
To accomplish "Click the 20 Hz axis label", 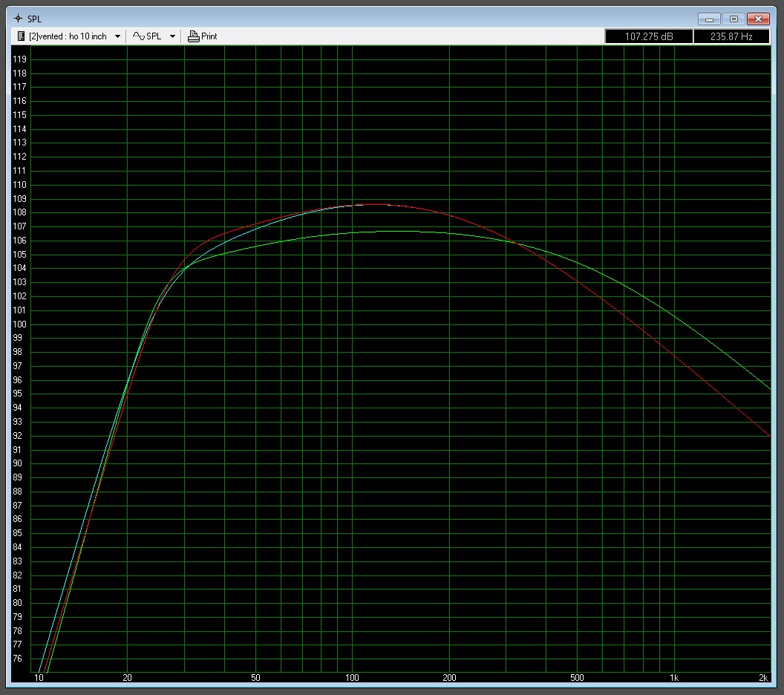I will 127,677.
